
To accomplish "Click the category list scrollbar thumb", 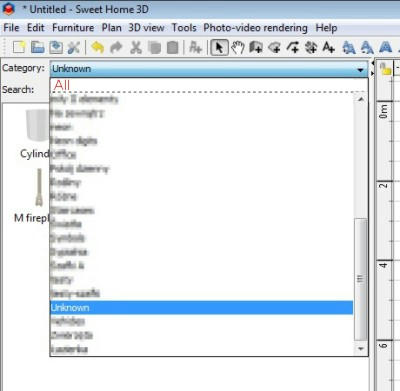I will click(x=360, y=279).
